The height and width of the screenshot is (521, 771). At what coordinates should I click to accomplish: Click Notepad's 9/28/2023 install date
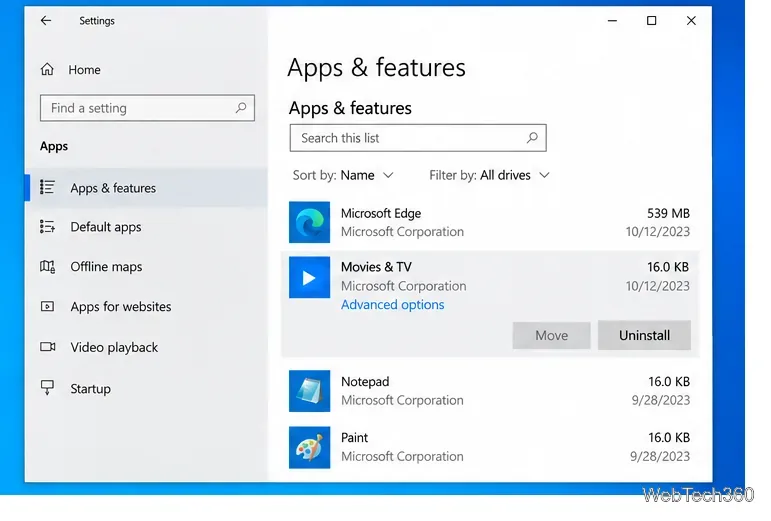(660, 400)
